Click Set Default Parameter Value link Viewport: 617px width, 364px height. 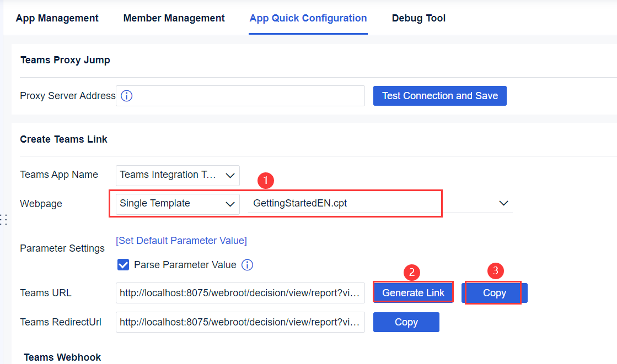point(181,241)
